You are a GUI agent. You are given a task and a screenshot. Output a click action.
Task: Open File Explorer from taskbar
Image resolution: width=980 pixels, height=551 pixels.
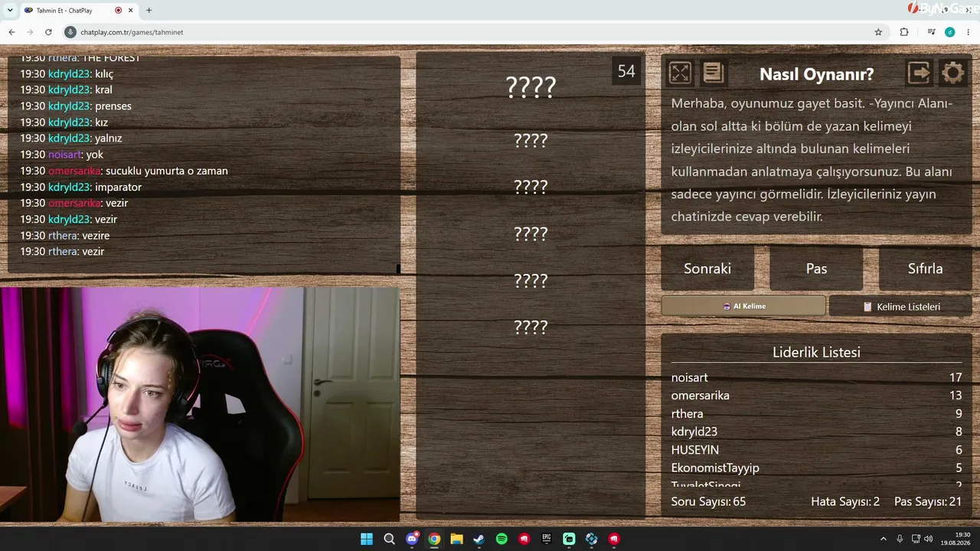[x=456, y=539]
